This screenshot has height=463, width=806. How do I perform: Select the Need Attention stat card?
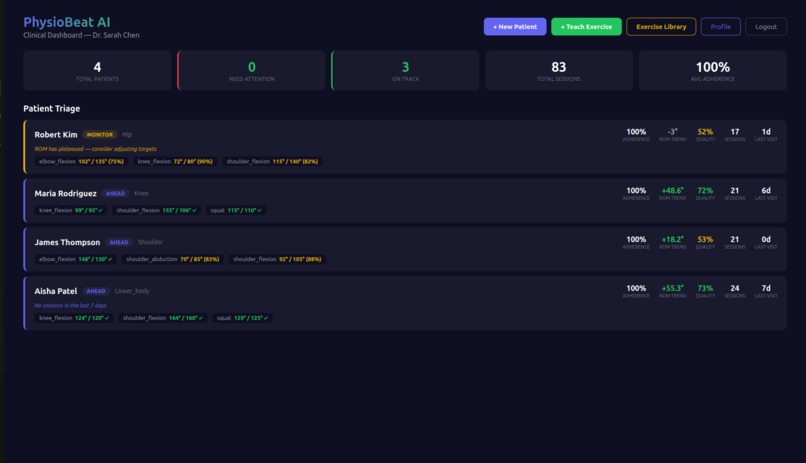click(251, 70)
